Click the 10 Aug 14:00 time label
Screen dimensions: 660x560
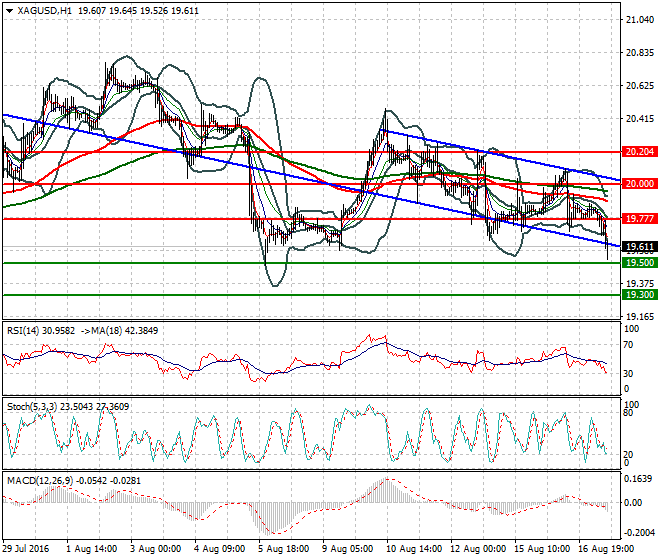point(414,549)
